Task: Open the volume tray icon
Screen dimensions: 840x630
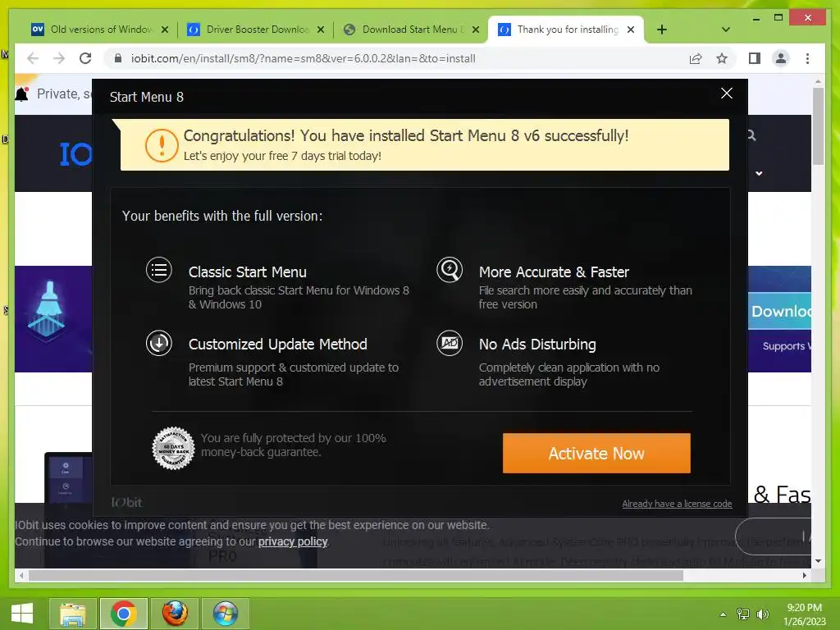Action: pyautogui.click(x=762, y=614)
